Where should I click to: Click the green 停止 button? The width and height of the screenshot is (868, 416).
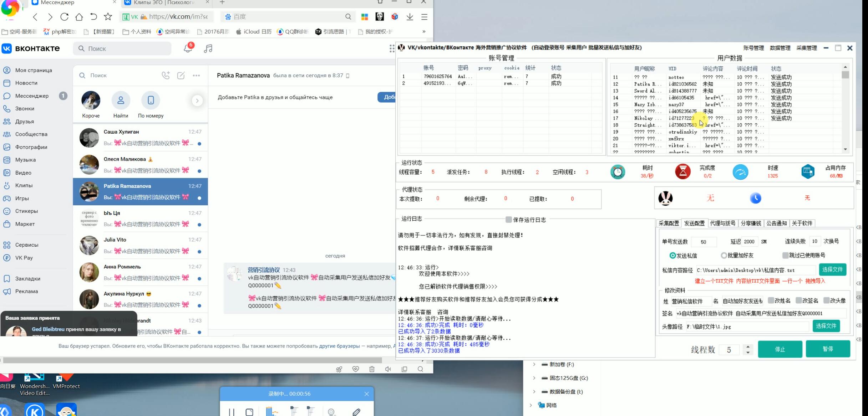pos(780,349)
